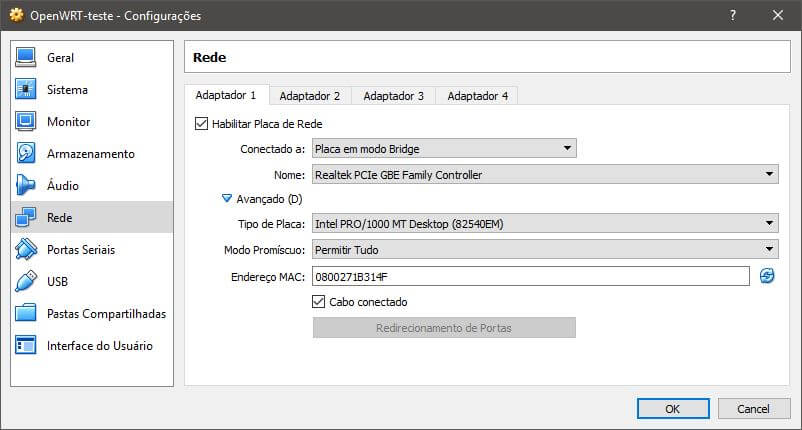Select the USB plug icon
The image size is (802, 430).
(26, 281)
